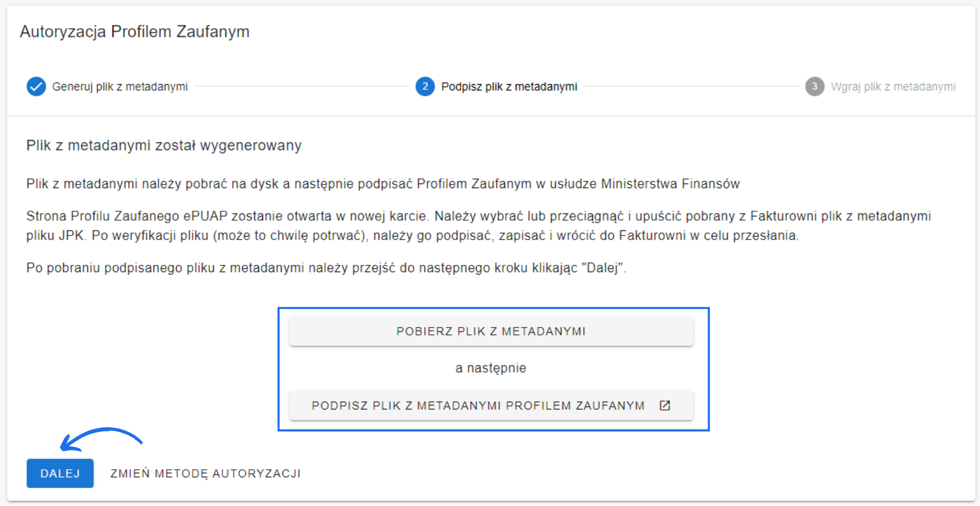Click the sentence starting "Po pobraniu podpisanego pliku"

coord(326,268)
